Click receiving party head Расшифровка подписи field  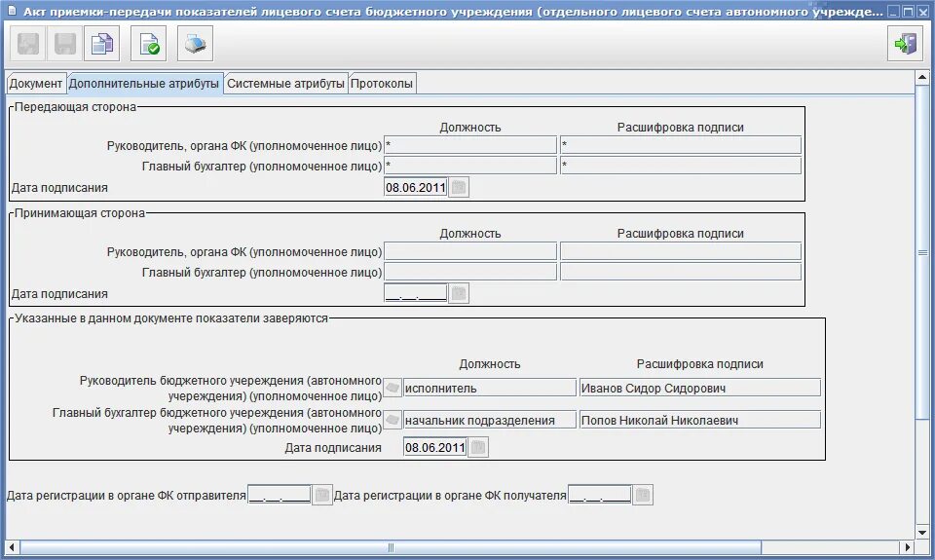[681, 251]
